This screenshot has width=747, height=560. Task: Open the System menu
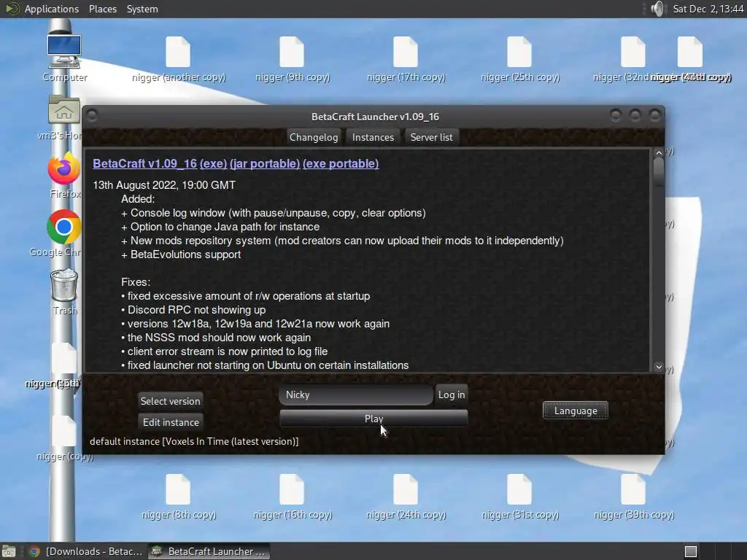[x=142, y=9]
